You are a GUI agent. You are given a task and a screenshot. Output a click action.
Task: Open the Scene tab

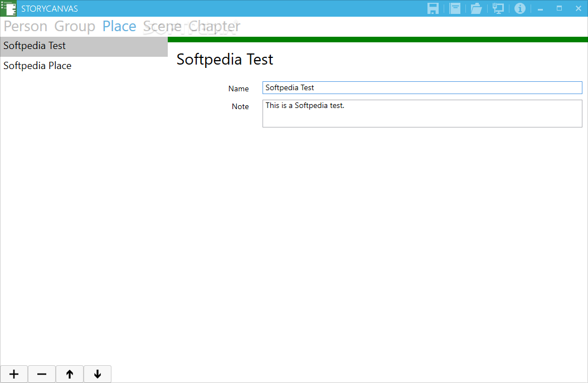pyautogui.click(x=162, y=27)
